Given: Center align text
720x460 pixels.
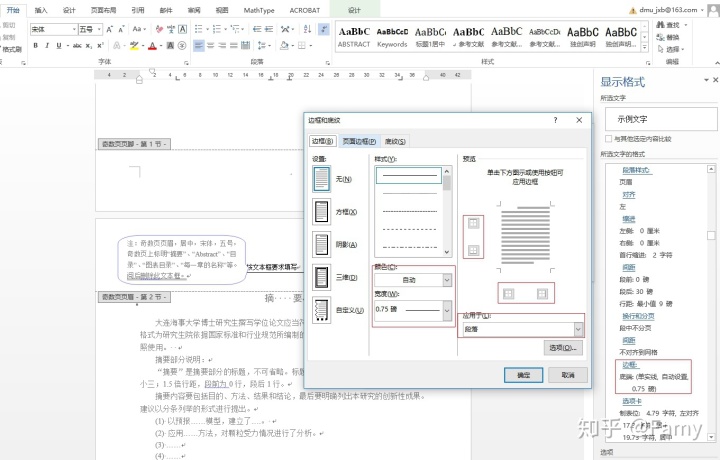Looking at the screenshot, I should [x=210, y=45].
